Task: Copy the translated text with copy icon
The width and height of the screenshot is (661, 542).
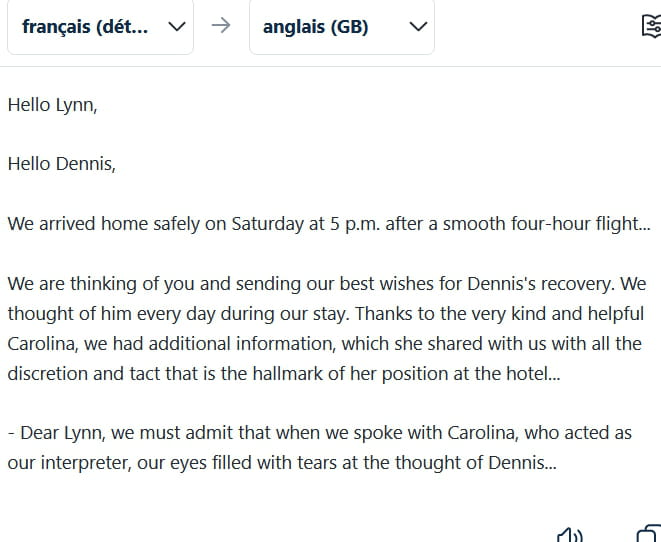Action: (648, 534)
